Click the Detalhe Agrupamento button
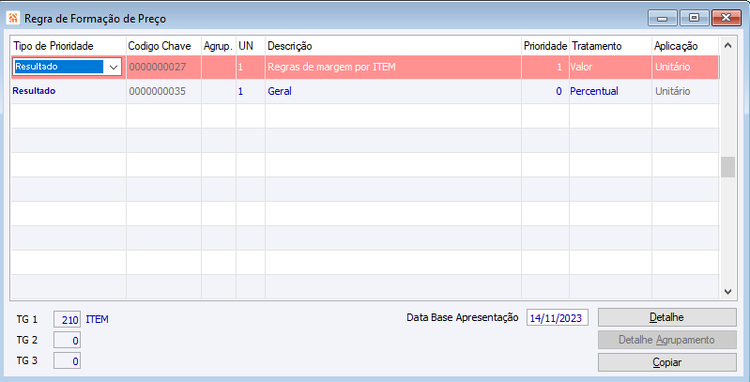 point(667,340)
